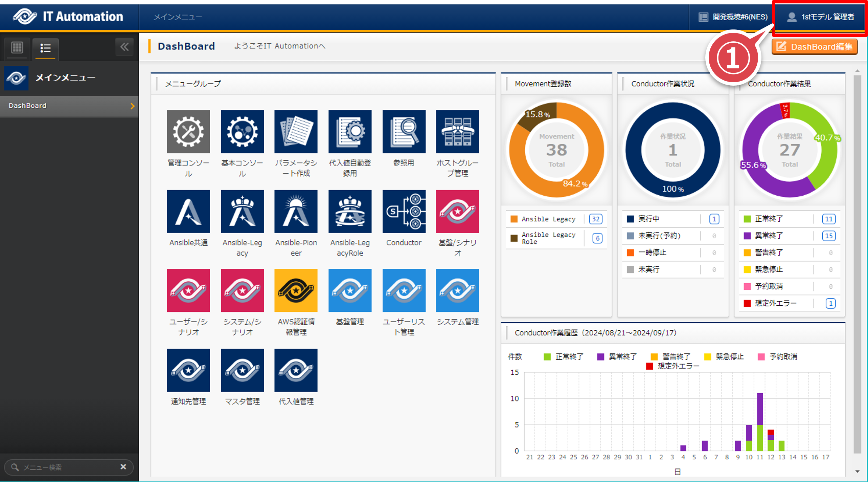The image size is (868, 482).
Task: Open the 開発環境#6(NES) workspace selector
Action: 733,17
